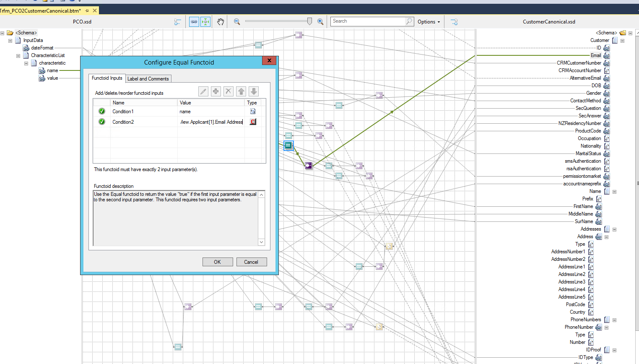The width and height of the screenshot is (639, 364).
Task: Click the move input up arrow
Action: coord(241,91)
